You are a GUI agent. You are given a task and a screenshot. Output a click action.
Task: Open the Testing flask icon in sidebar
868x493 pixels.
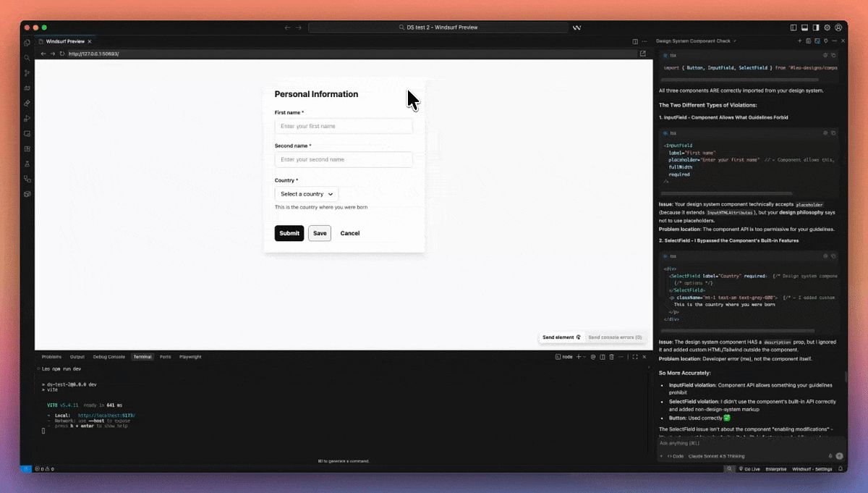coord(27,164)
